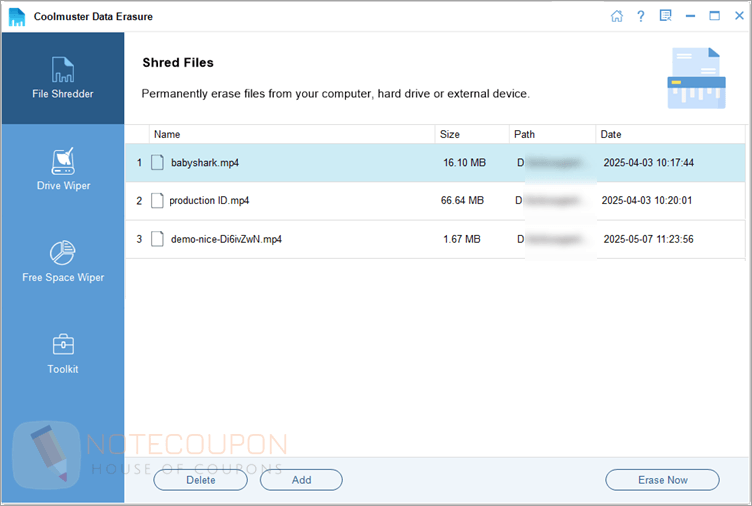The image size is (752, 506).
Task: Click the blurred path of demo-nice-Di6ivZwN.mp4
Action: pyautogui.click(x=550, y=239)
